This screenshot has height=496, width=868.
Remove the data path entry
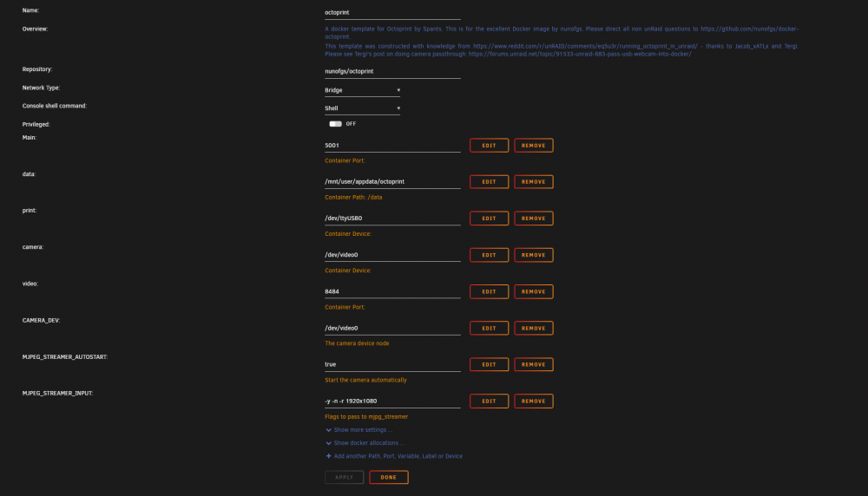[x=534, y=182]
